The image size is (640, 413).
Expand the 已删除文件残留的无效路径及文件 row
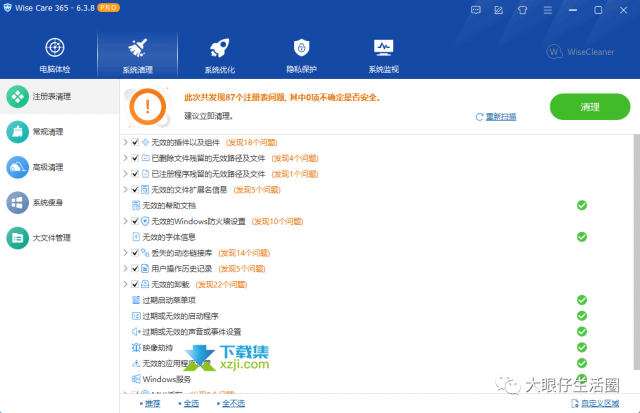(126, 158)
